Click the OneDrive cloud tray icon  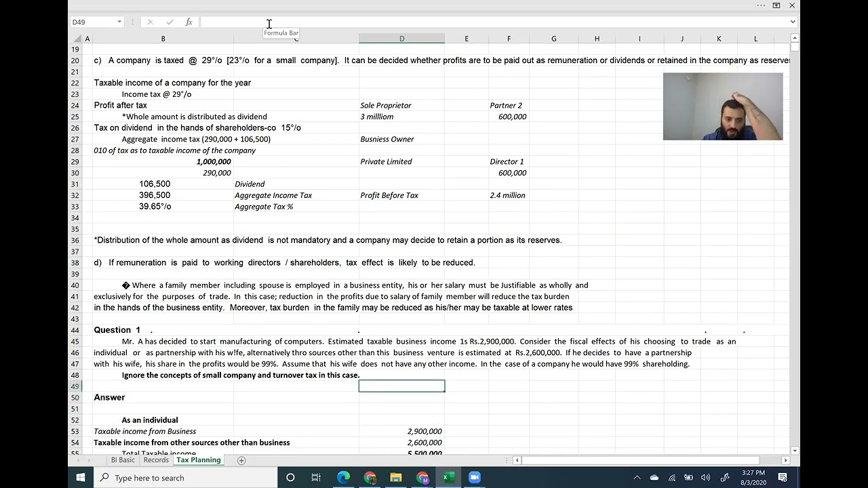pos(654,477)
